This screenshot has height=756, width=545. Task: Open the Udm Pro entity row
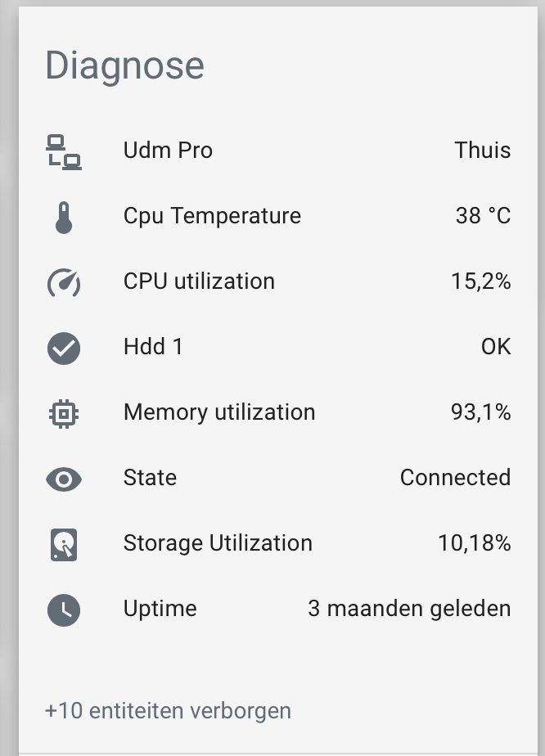(x=168, y=151)
